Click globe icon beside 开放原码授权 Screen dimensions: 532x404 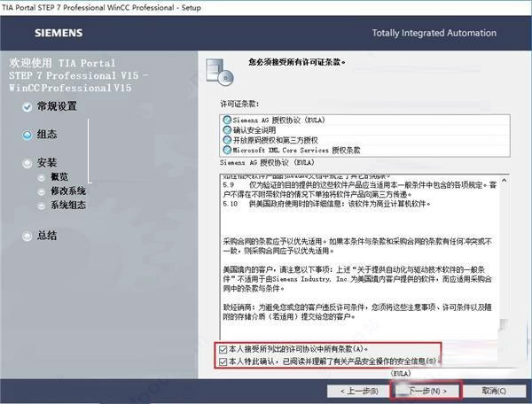point(227,140)
